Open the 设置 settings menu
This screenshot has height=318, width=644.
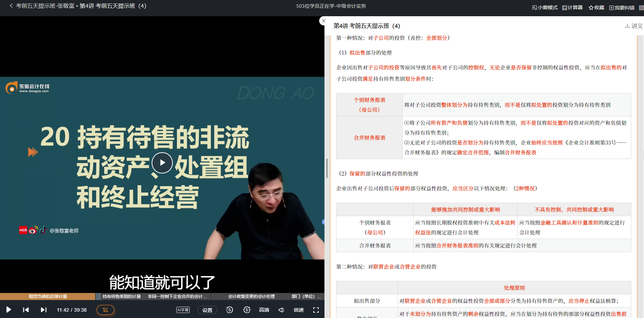[x=207, y=310]
